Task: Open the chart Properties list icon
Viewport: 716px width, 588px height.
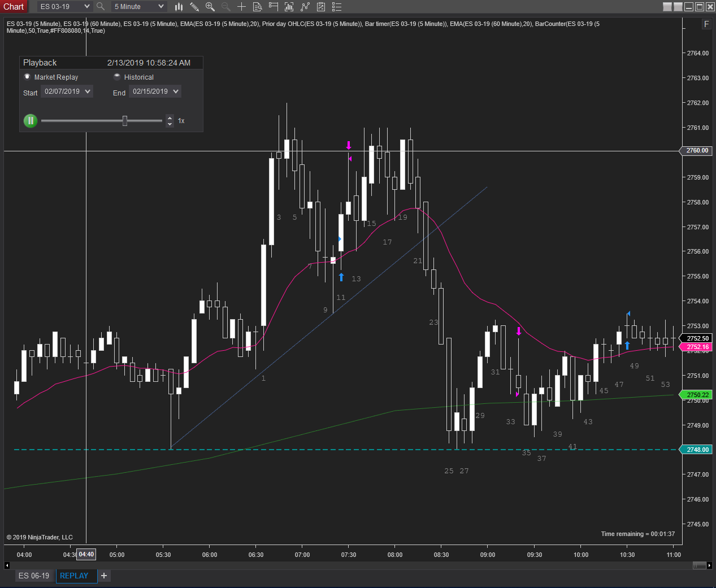Action: 337,7
